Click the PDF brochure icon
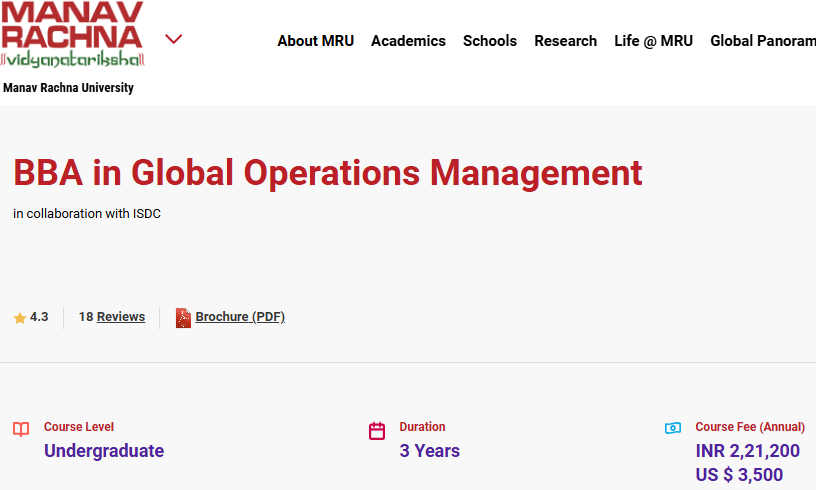 [x=183, y=318]
